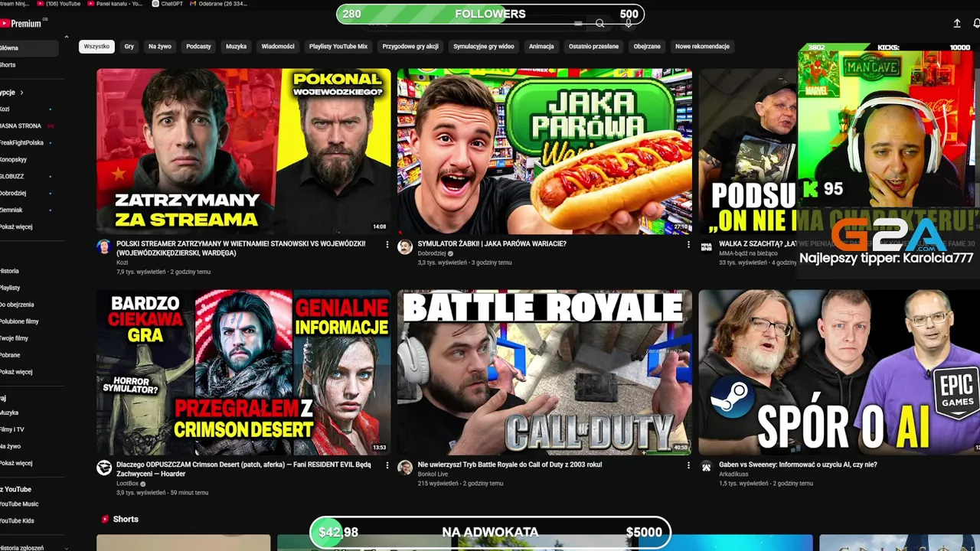Open Przegrałem z Crimson Desert thumbnail
The image size is (980, 551).
[243, 372]
